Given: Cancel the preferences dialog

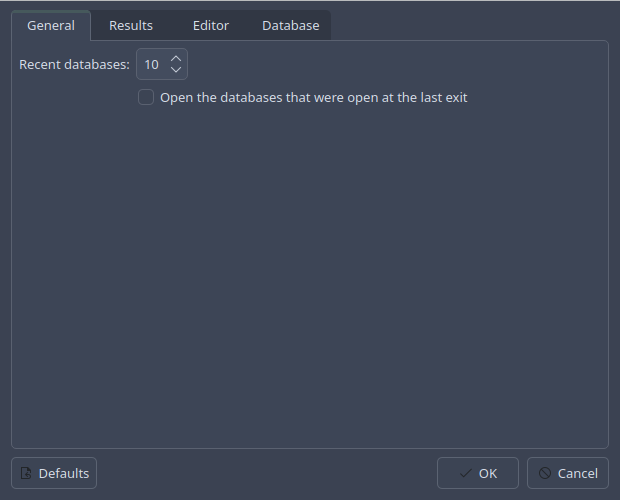Looking at the screenshot, I should 568,473.
